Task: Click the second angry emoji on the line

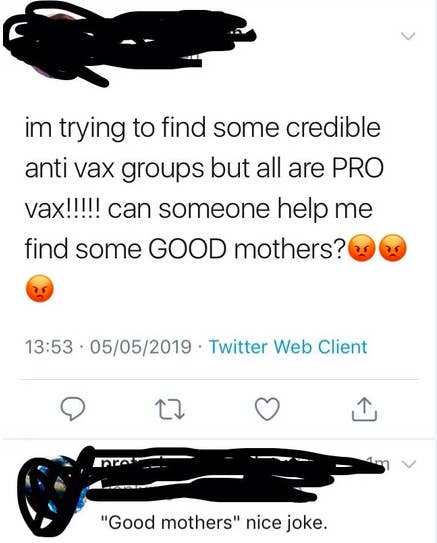Action: [x=392, y=248]
